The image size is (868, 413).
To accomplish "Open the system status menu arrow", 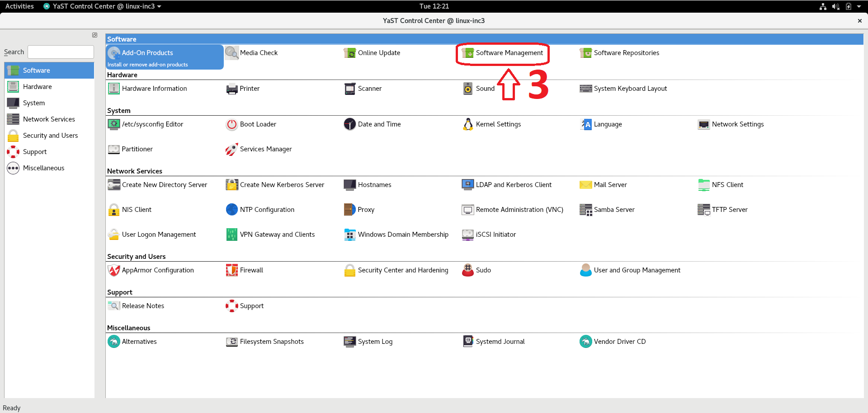I will [x=859, y=6].
